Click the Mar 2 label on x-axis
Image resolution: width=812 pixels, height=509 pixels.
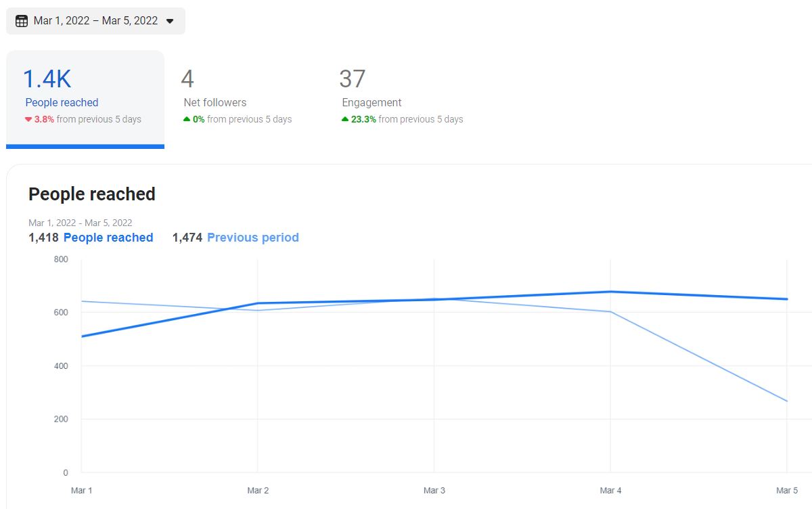click(258, 490)
